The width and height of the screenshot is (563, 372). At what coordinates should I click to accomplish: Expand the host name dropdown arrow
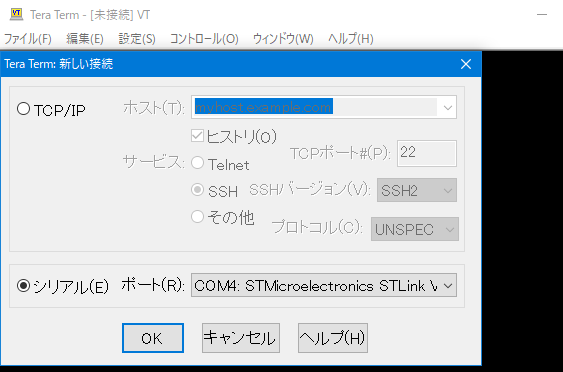click(447, 107)
